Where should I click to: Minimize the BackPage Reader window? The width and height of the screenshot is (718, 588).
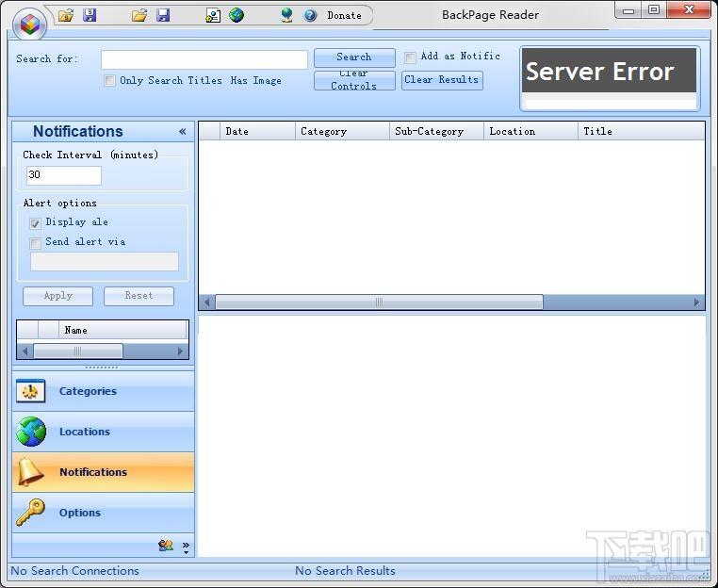[628, 10]
